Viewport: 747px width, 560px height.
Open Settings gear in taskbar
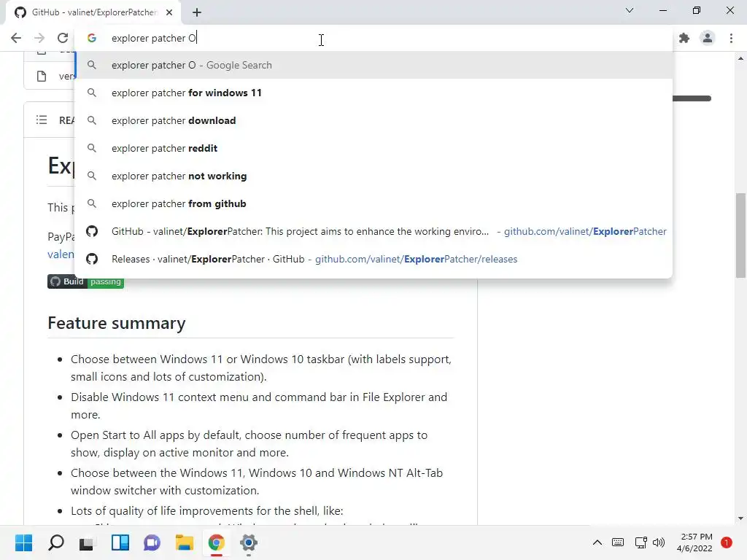pyautogui.click(x=249, y=542)
